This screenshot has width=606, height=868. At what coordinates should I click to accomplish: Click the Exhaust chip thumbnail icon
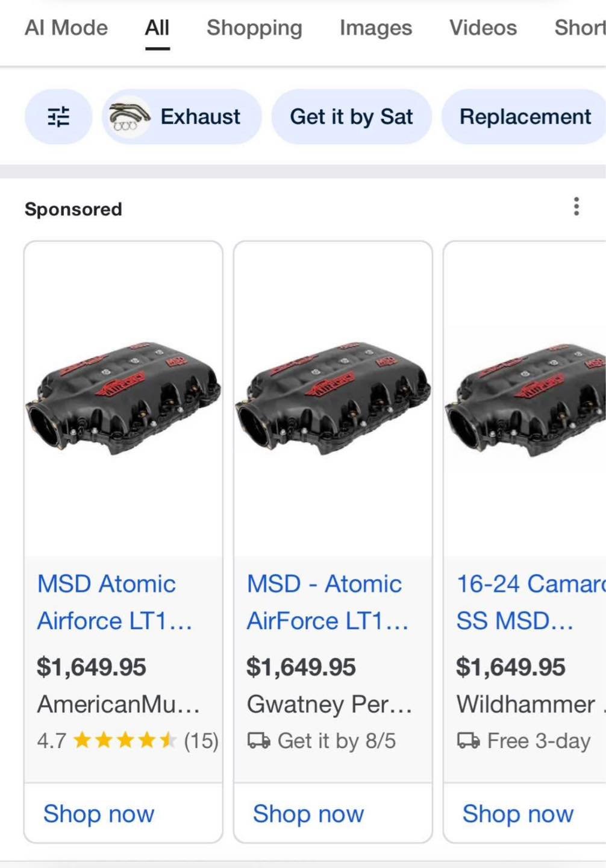pos(128,116)
